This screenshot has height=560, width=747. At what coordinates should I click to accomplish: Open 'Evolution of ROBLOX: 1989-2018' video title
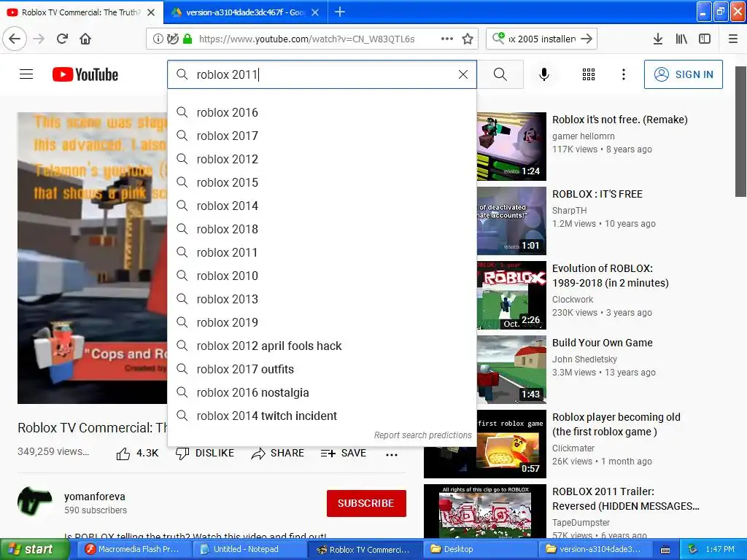pos(611,276)
